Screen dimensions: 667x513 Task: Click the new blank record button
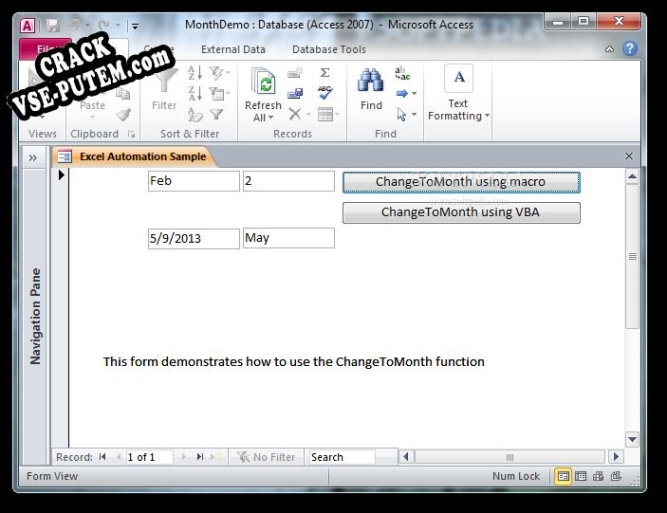pyautogui.click(x=217, y=457)
